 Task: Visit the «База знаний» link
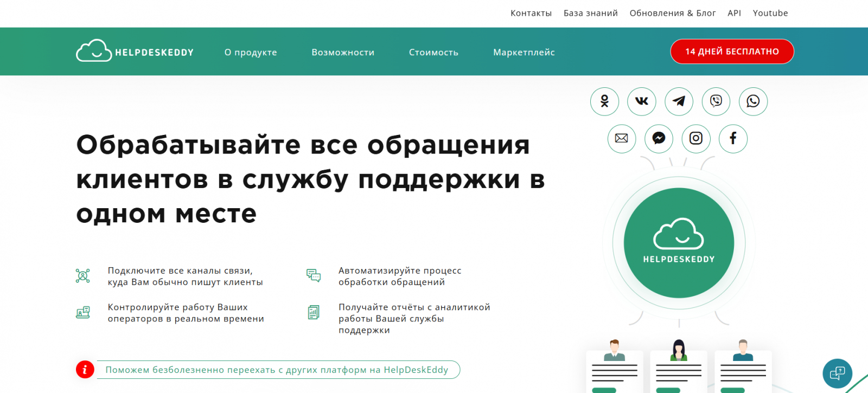tap(591, 13)
